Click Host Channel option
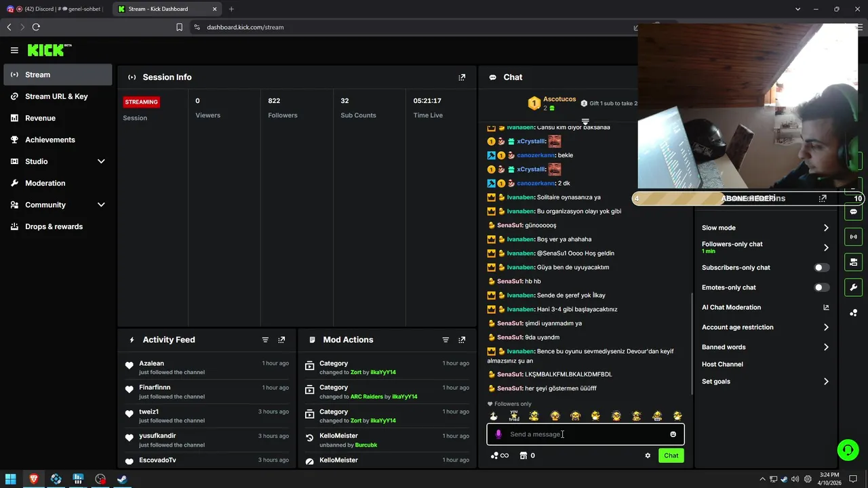This screenshot has height=488, width=868. [722, 364]
